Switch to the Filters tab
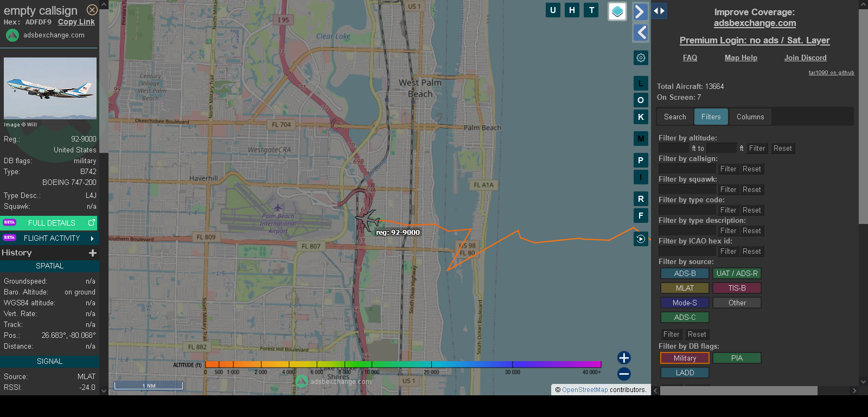868x417 pixels. 711,117
